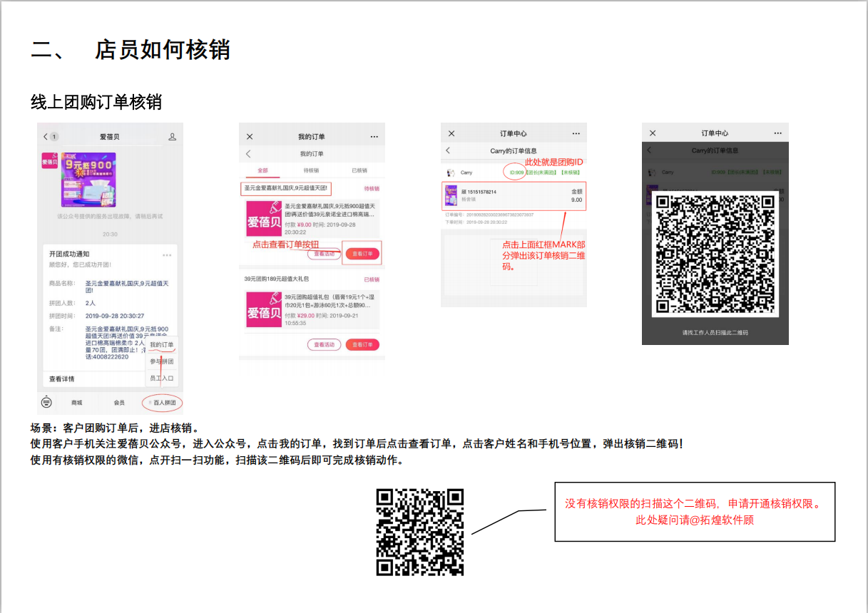Click the ID:909 group-buy ID text
The width and height of the screenshot is (868, 613).
(x=517, y=172)
